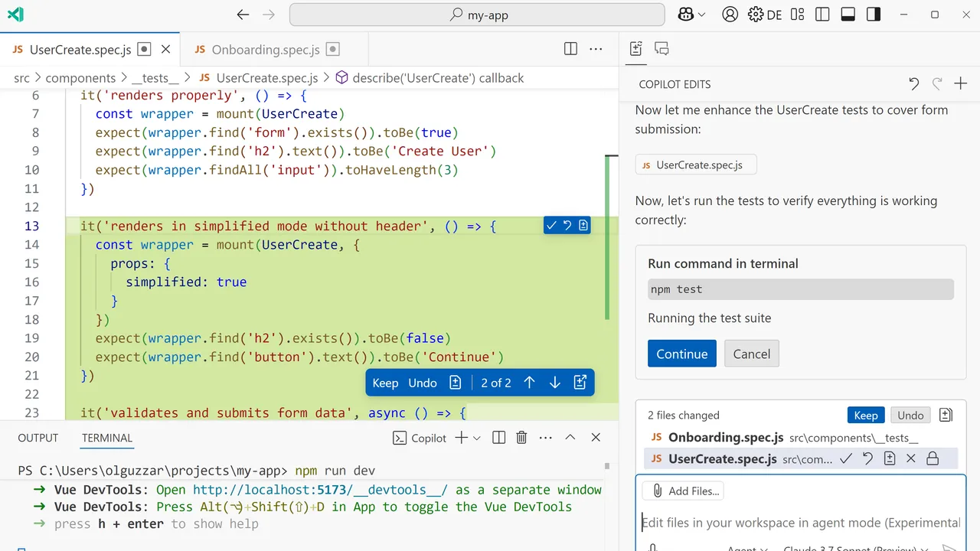980x551 pixels.
Task: Click Keep in the editor overlay toolbar
Action: tap(385, 383)
